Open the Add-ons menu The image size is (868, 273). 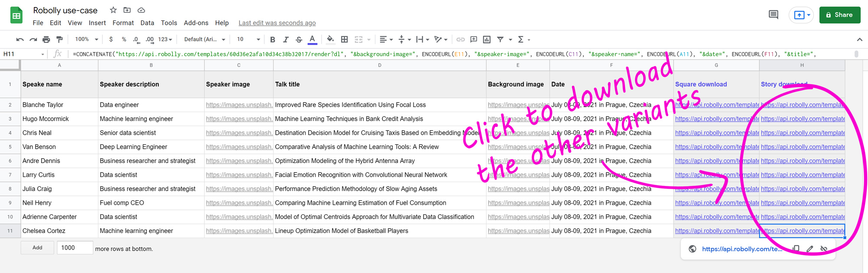(196, 23)
